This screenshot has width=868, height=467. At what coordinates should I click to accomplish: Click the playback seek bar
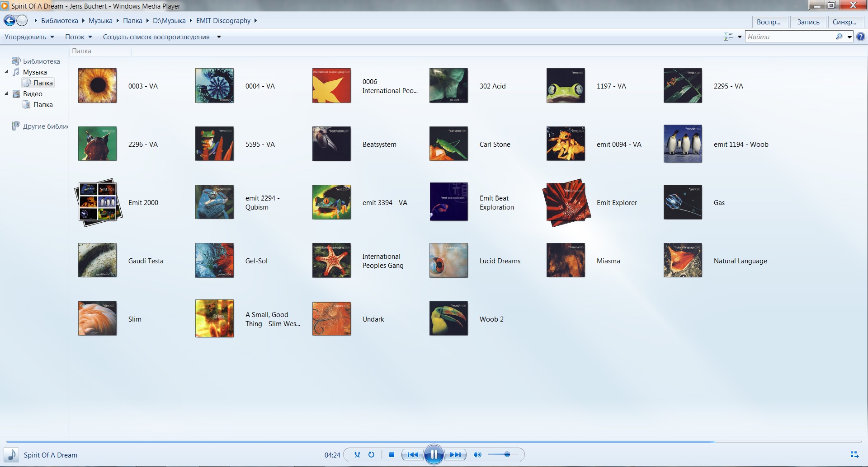[x=434, y=441]
